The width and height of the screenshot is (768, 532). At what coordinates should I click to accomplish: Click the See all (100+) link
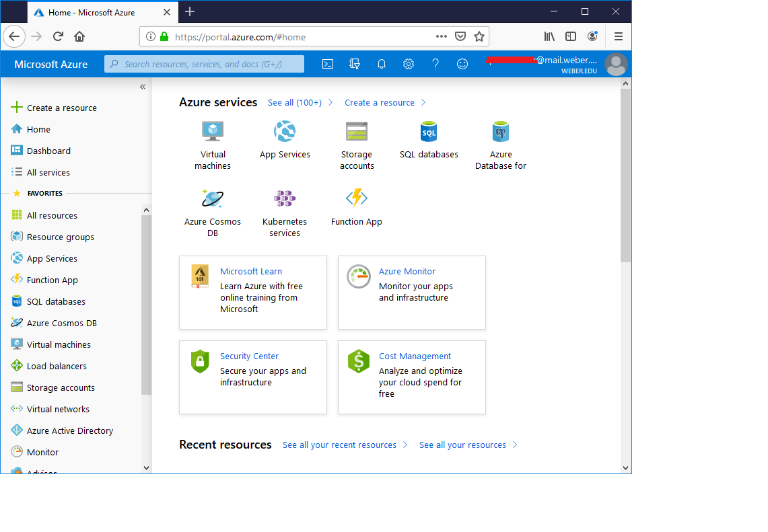click(x=295, y=102)
